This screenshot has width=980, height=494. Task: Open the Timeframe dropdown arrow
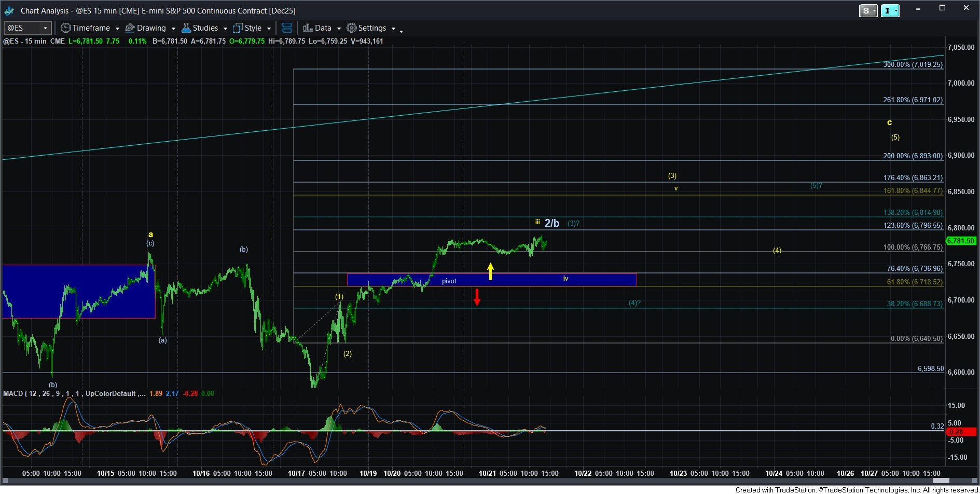117,29
